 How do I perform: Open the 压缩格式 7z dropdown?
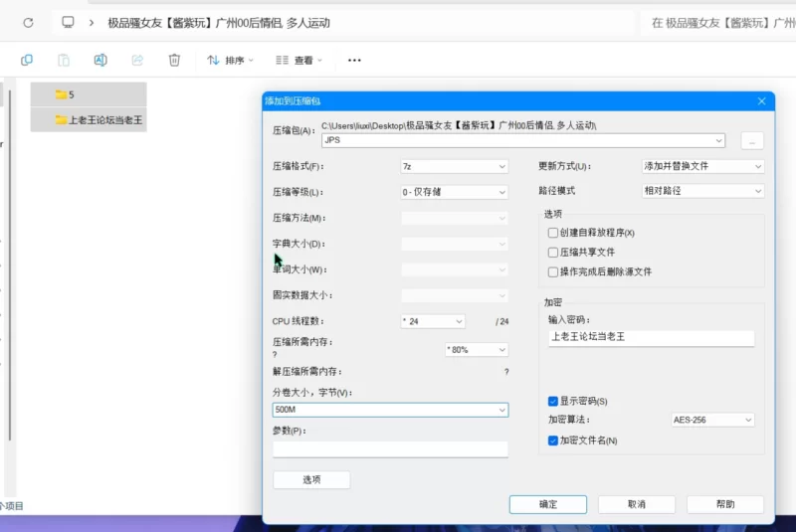(454, 166)
